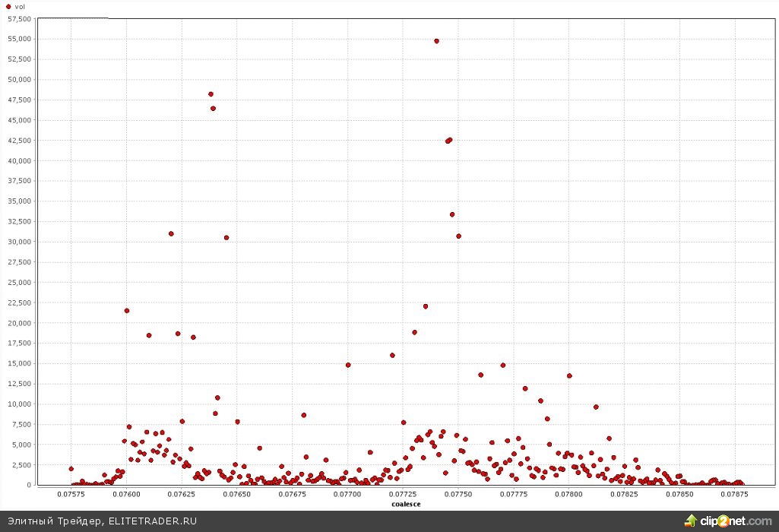Click the 2,500 y-axis label
Screen dimensions: 779x532
tap(21, 465)
